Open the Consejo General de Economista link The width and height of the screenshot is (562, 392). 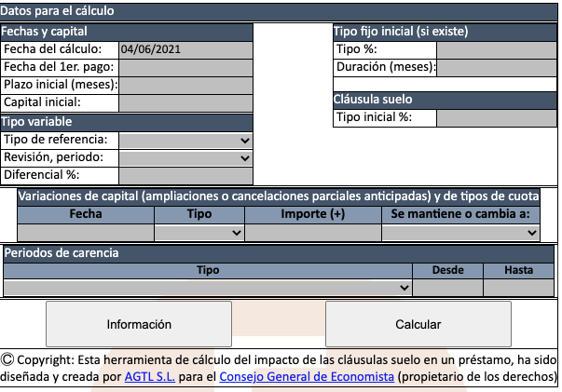pyautogui.click(x=306, y=377)
